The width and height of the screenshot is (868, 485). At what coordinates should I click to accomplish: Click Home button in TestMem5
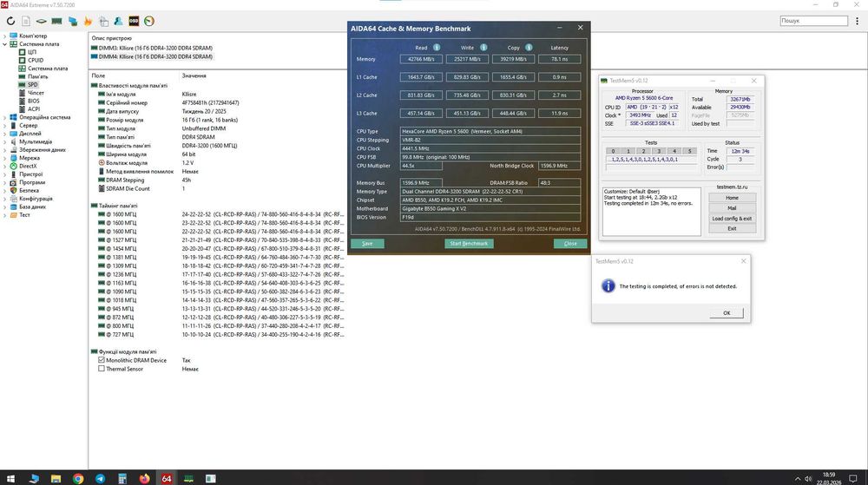[732, 198]
